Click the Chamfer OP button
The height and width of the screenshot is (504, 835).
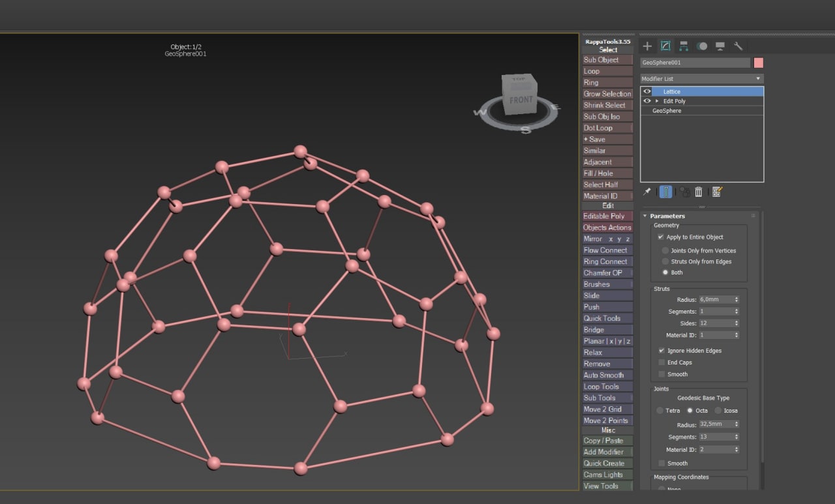pyautogui.click(x=607, y=273)
